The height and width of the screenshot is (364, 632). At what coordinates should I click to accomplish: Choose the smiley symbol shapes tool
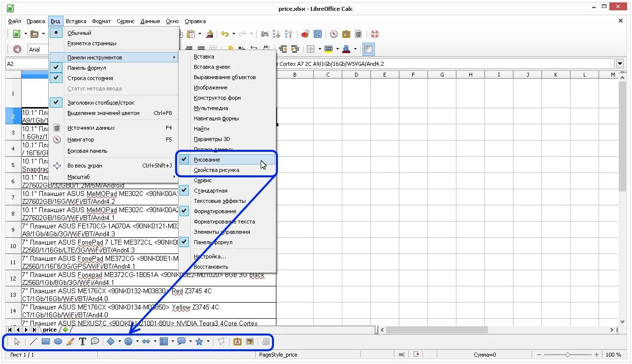tap(128, 341)
